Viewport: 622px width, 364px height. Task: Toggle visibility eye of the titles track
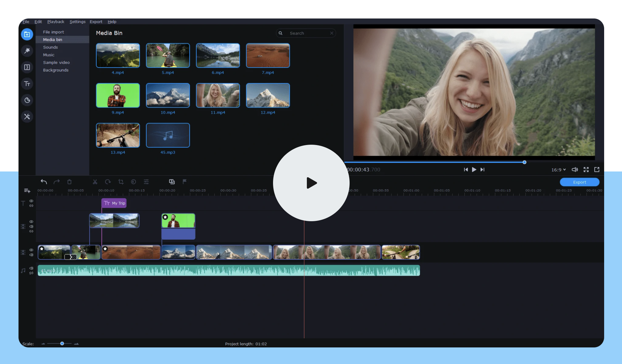pos(31,201)
